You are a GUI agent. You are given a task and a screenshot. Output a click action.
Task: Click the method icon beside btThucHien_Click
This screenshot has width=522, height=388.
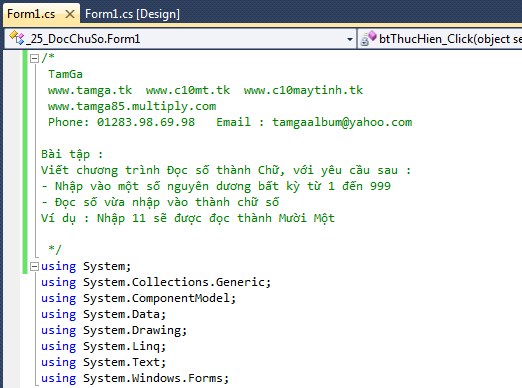pyautogui.click(x=368, y=38)
